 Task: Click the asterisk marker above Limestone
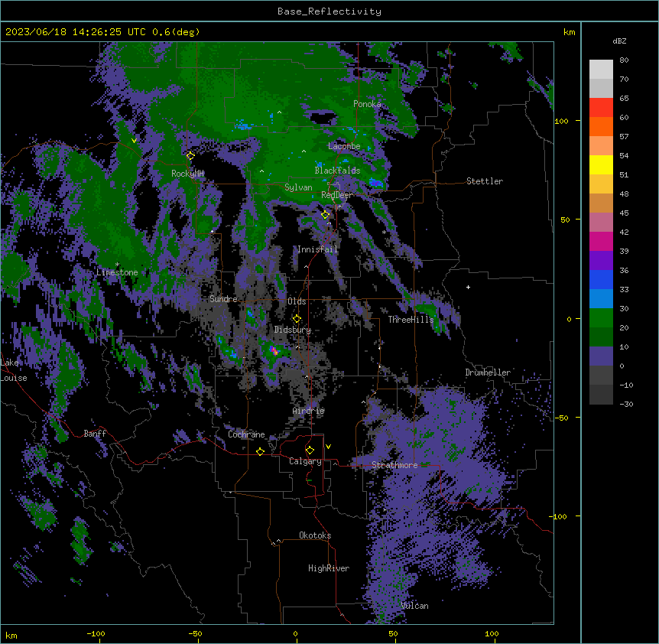tap(117, 265)
